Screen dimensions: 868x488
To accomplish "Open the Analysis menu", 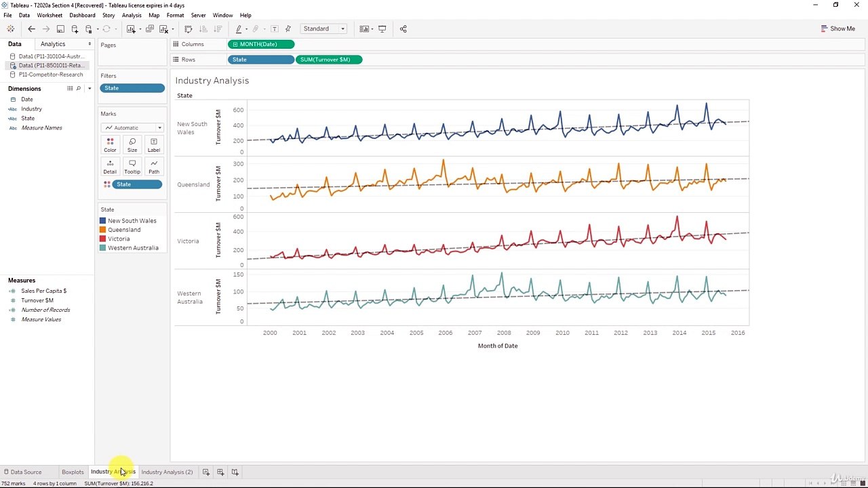I will pyautogui.click(x=132, y=15).
